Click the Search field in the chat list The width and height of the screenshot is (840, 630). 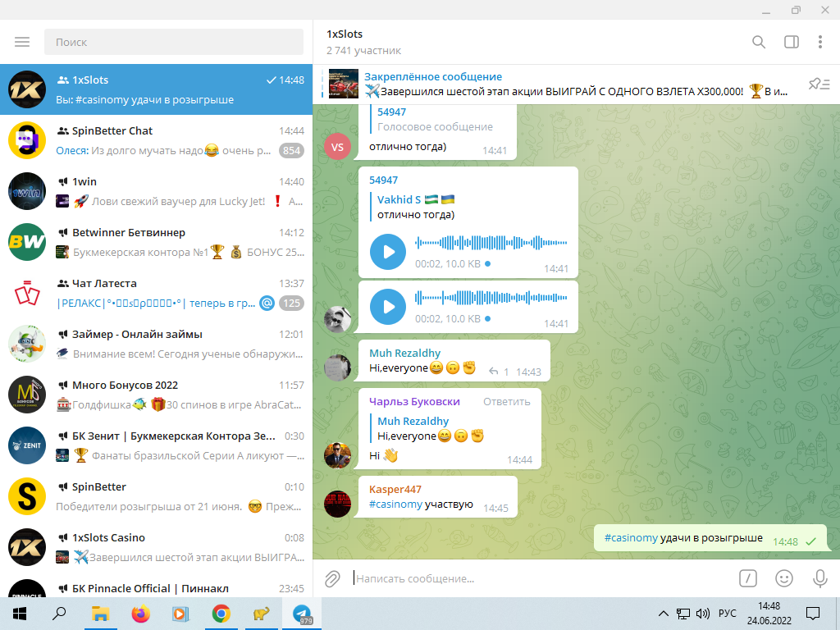click(172, 42)
